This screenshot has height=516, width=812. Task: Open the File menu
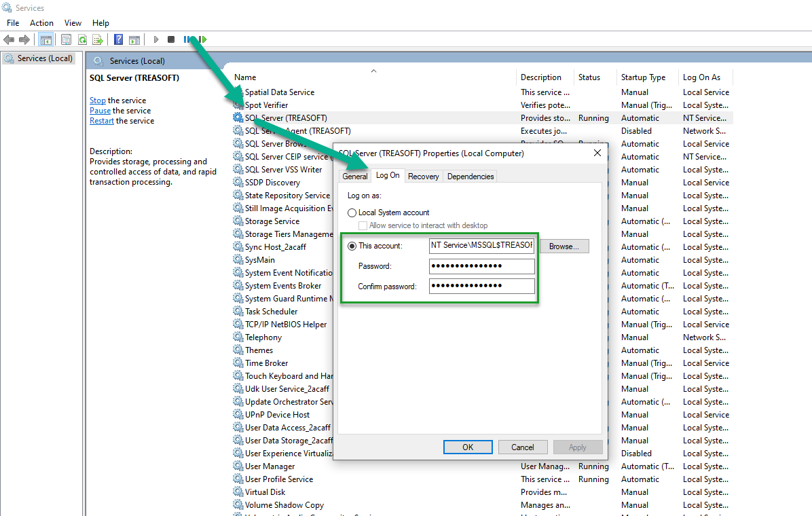pos(13,23)
